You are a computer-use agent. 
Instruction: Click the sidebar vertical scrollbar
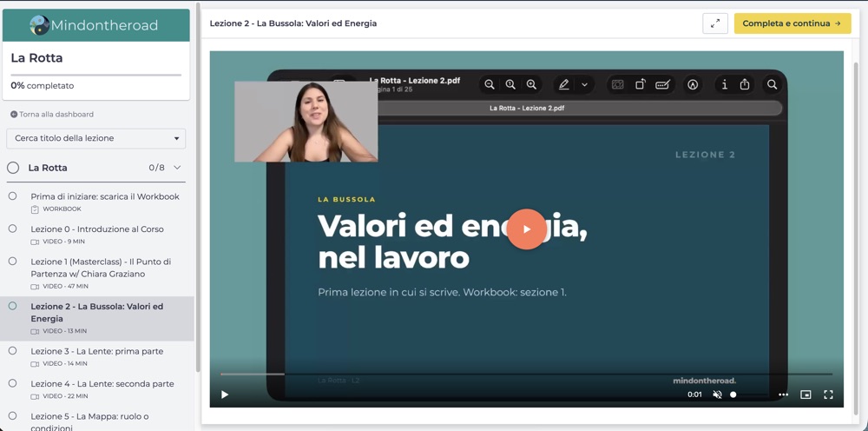(198, 189)
